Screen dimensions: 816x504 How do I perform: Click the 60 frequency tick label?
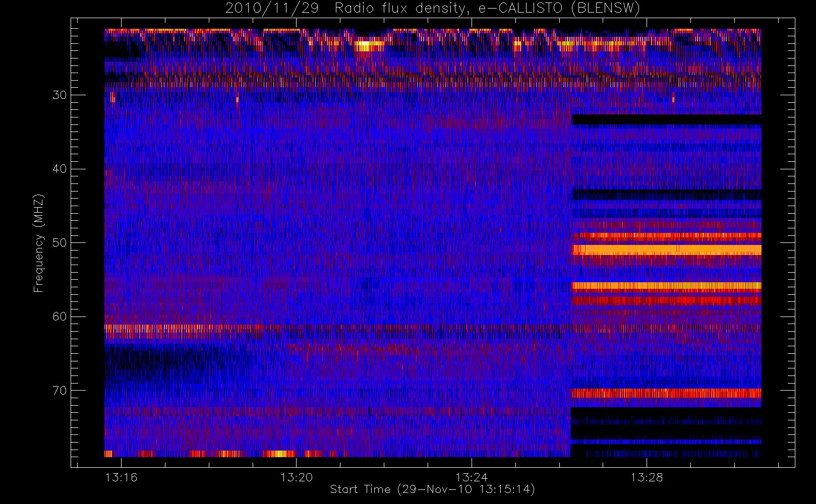tap(60, 317)
